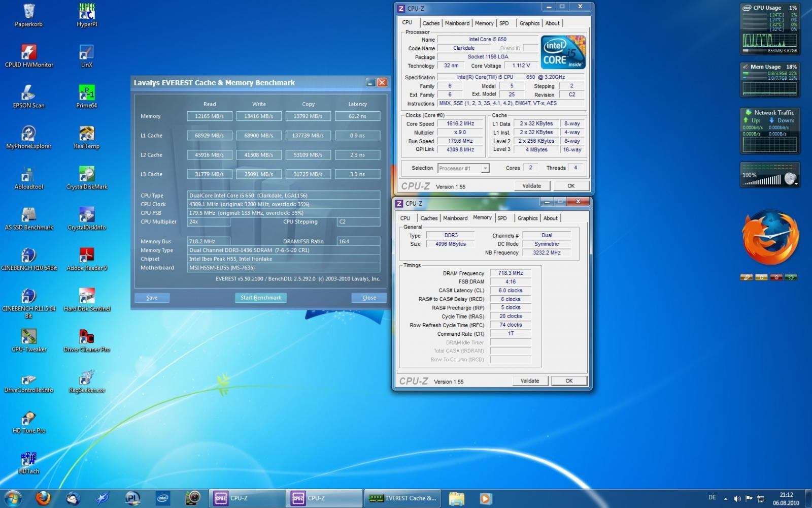
Task: Launch HDTach desktop icon
Action: pos(29,462)
